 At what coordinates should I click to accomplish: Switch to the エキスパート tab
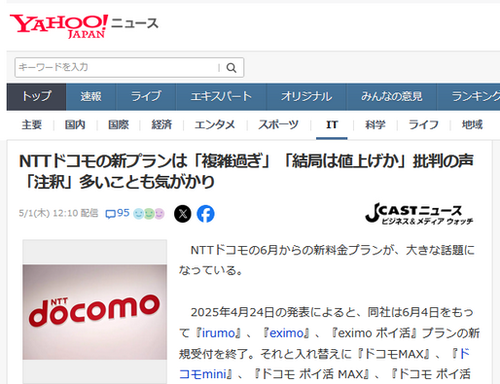[x=221, y=97]
